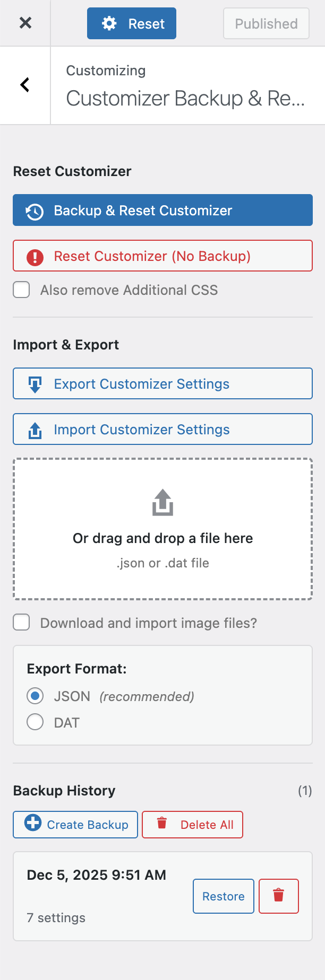Image resolution: width=325 pixels, height=980 pixels.
Task: Click the Import Customizer Settings upload icon
Action: coord(35,430)
